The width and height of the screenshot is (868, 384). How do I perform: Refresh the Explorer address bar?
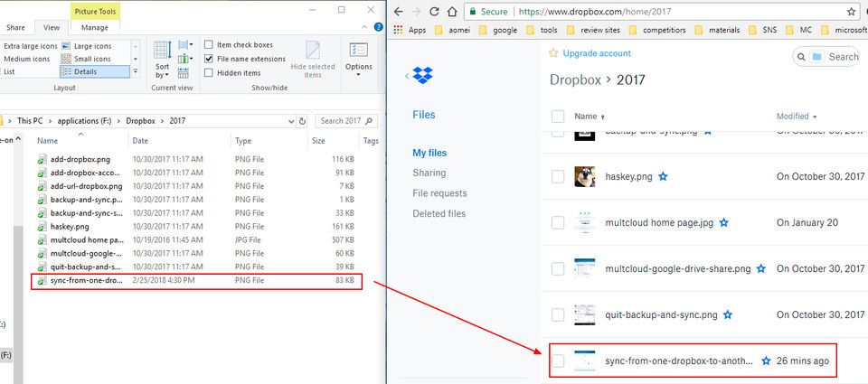click(x=302, y=121)
